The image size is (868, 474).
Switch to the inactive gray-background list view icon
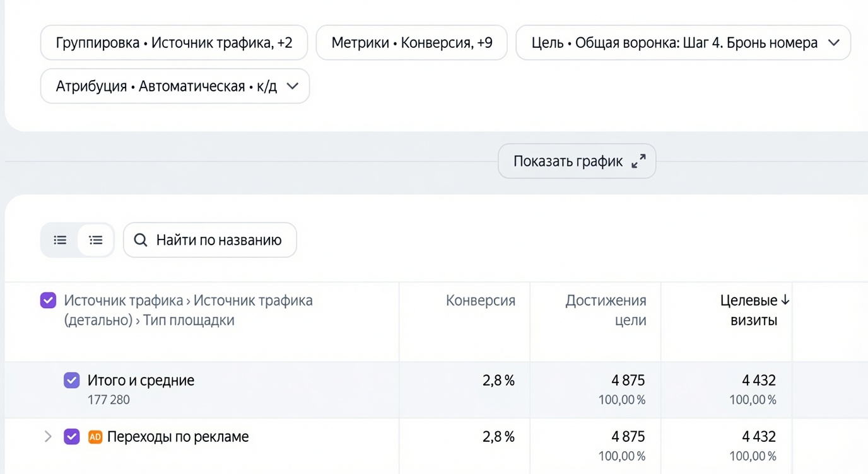pyautogui.click(x=60, y=240)
